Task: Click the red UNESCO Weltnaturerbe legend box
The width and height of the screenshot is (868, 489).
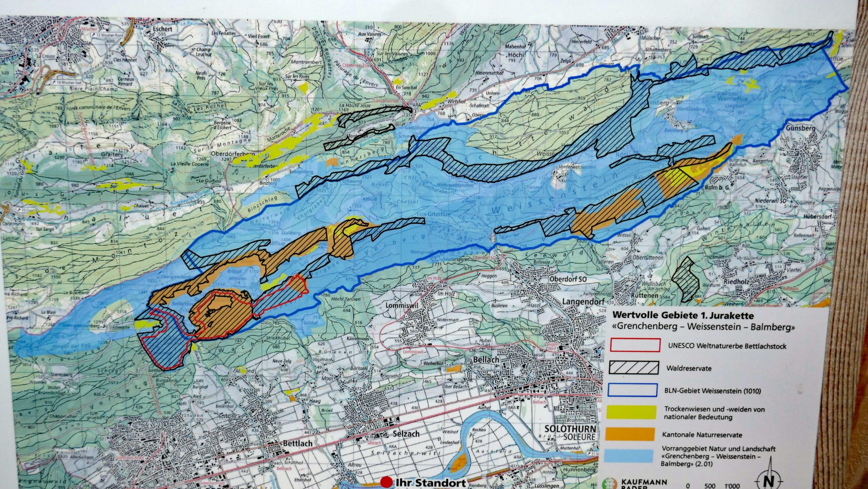Action: pos(635,345)
